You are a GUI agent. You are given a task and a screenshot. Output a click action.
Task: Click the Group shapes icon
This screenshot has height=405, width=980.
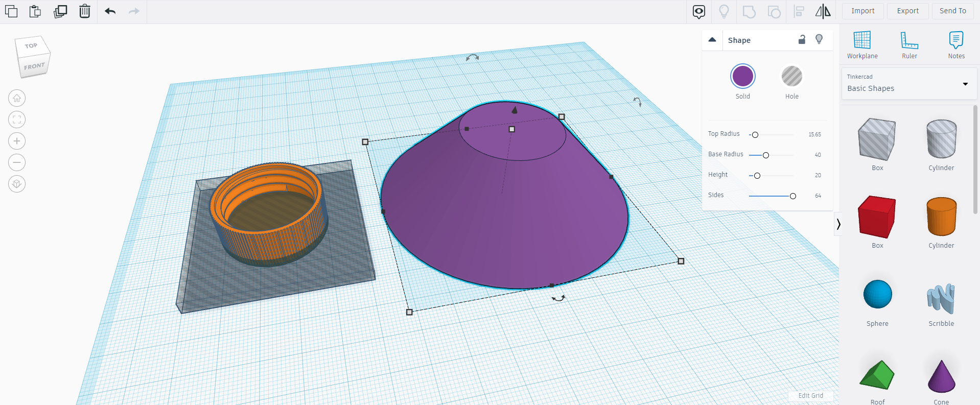tap(749, 11)
